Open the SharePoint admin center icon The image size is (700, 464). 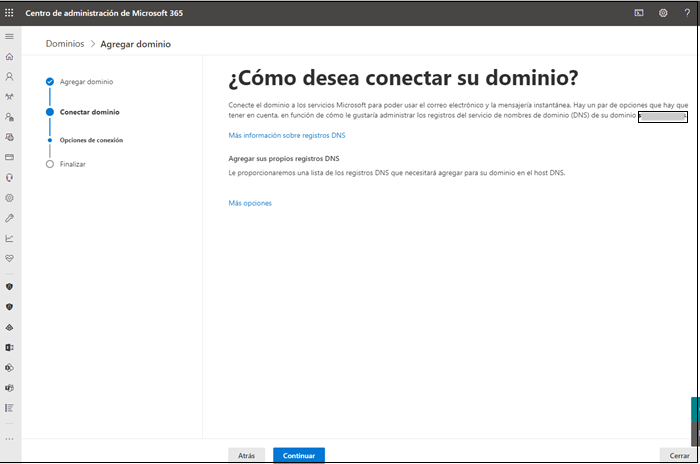pos(9,368)
